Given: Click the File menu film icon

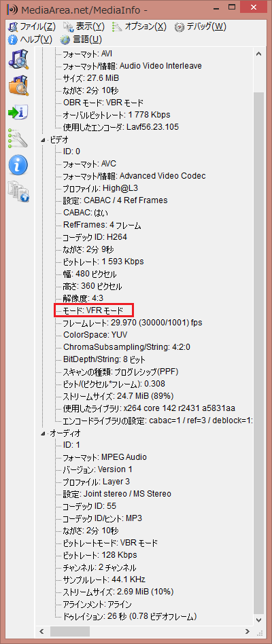Looking at the screenshot, I should tap(13, 26).
